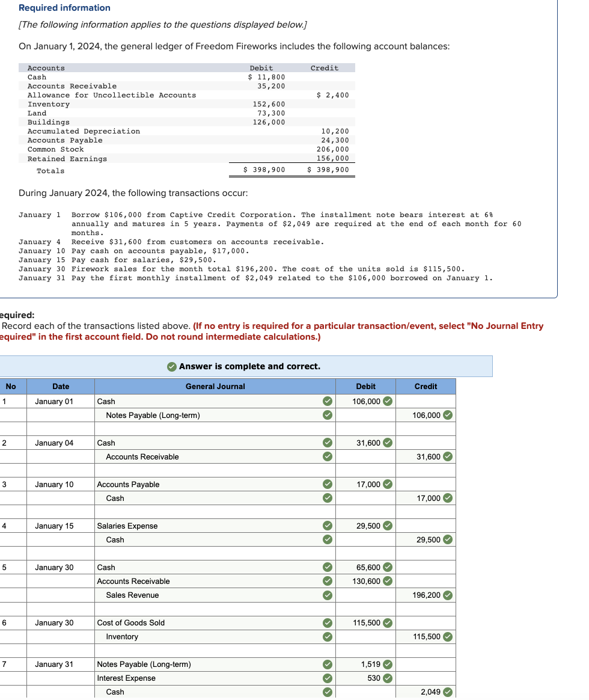589x700 pixels.
Task: Select Cash account field for January 01
Action: [x=215, y=401]
